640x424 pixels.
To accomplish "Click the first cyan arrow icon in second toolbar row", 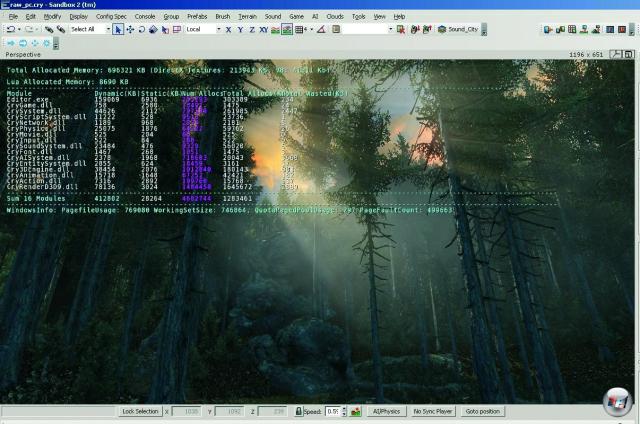I will [x=11, y=43].
